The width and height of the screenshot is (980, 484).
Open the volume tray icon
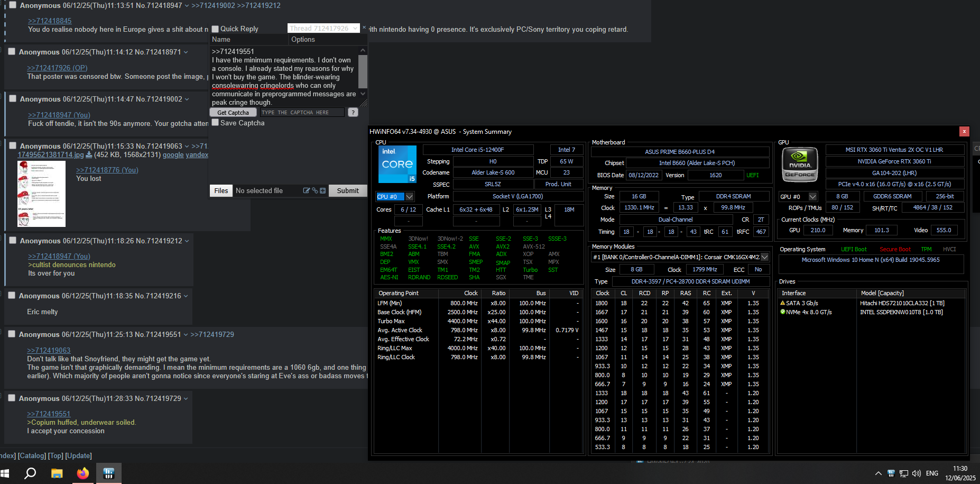pos(917,473)
